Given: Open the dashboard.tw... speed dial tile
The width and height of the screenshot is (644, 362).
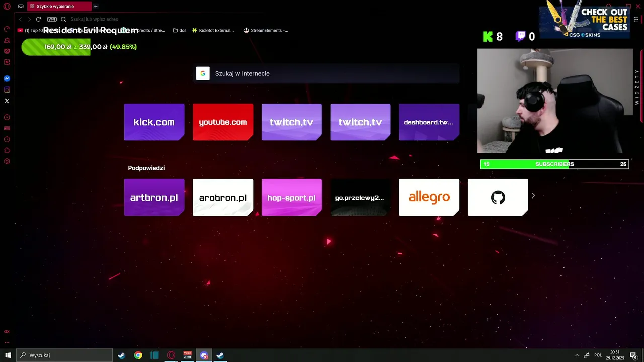Looking at the screenshot, I should [x=429, y=122].
